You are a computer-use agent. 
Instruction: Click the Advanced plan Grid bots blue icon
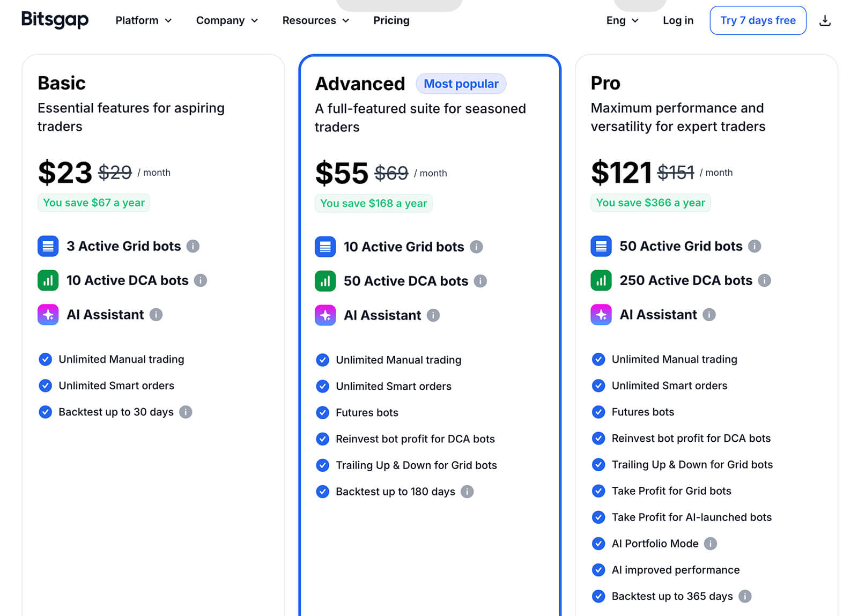[325, 247]
